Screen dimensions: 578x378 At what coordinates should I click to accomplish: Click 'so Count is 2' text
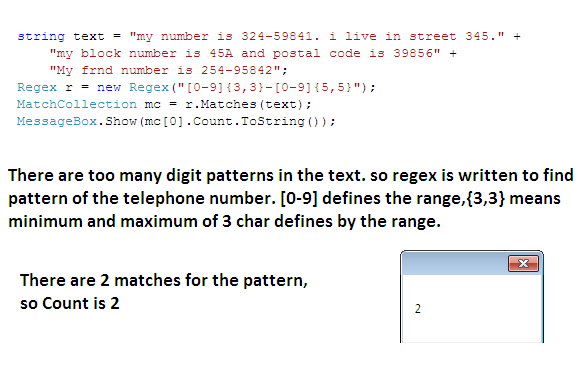tap(70, 304)
